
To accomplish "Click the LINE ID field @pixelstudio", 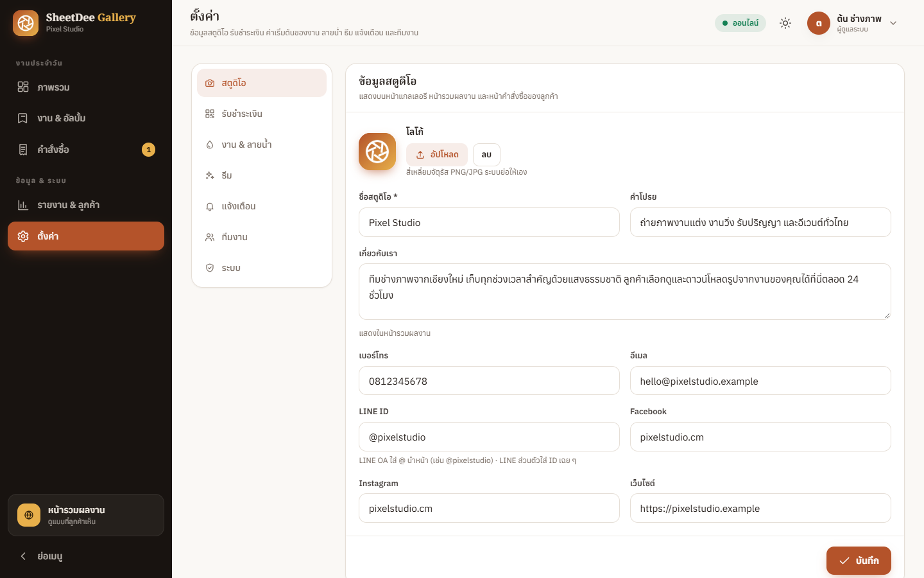I will point(489,437).
